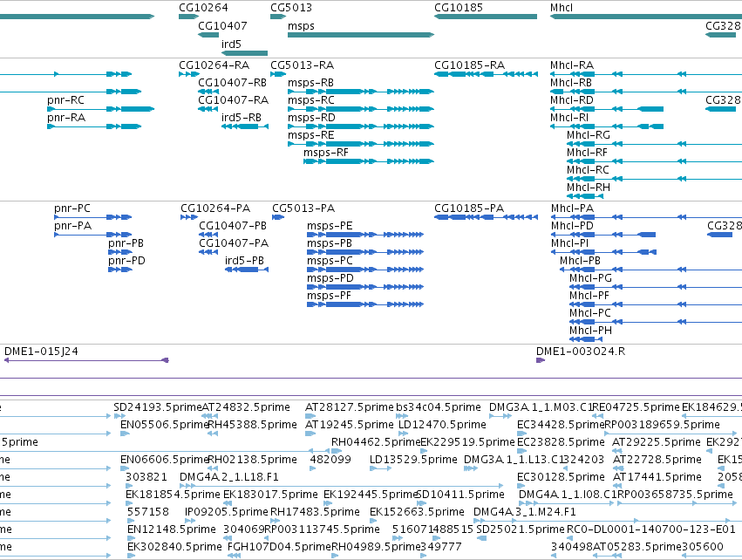
Task: Open EST SD24193.5prime
Action: tap(158, 407)
